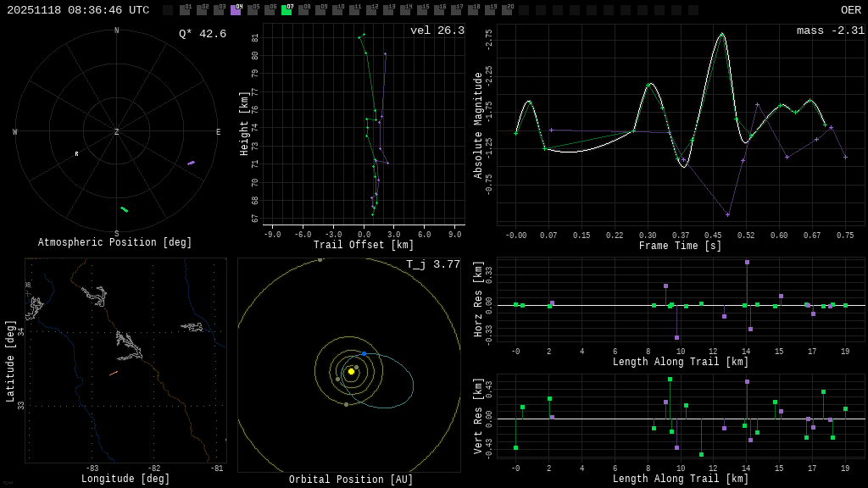Toggle the station 20 indicator box

507,10
